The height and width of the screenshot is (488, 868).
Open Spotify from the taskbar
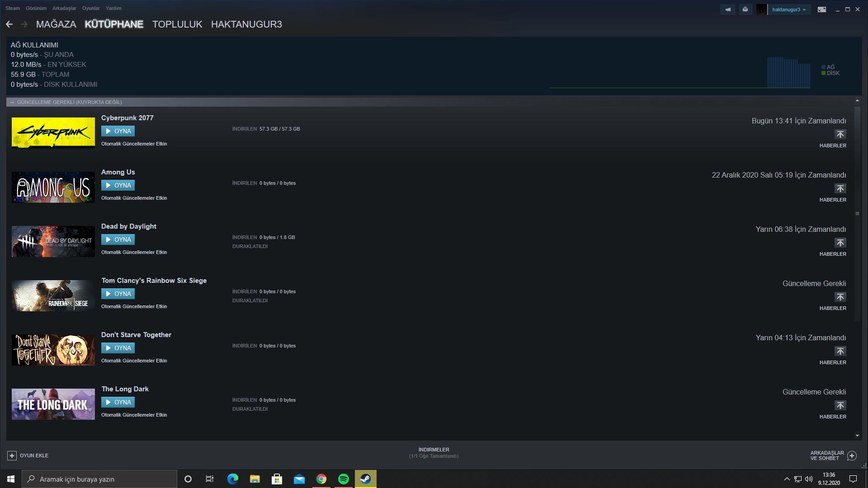pyautogui.click(x=344, y=479)
